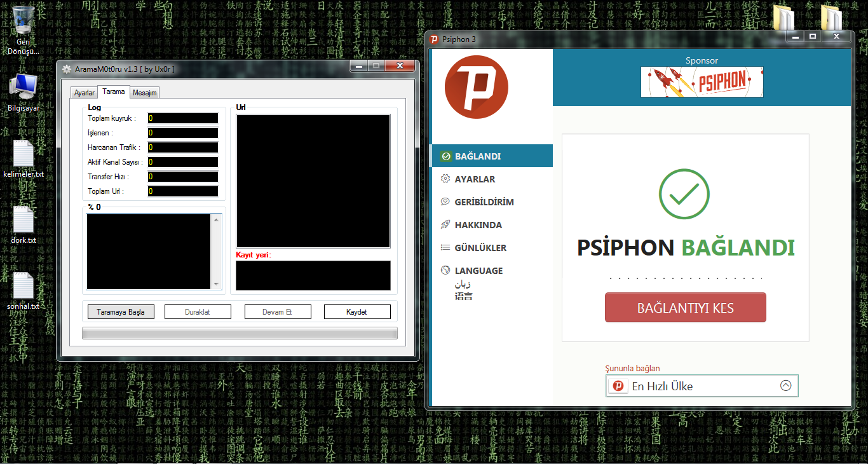Maximize the Psiphon 3 window
Viewport: 868px width, 464px height.
point(813,37)
